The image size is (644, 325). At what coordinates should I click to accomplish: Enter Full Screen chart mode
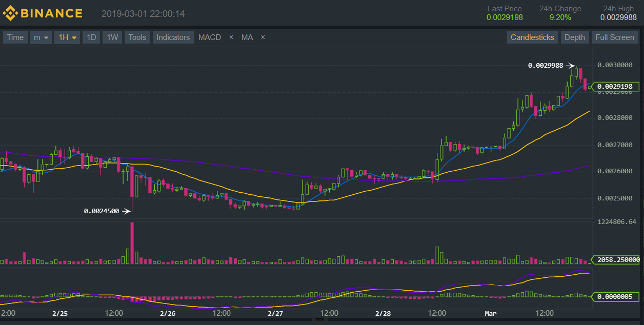pos(614,37)
